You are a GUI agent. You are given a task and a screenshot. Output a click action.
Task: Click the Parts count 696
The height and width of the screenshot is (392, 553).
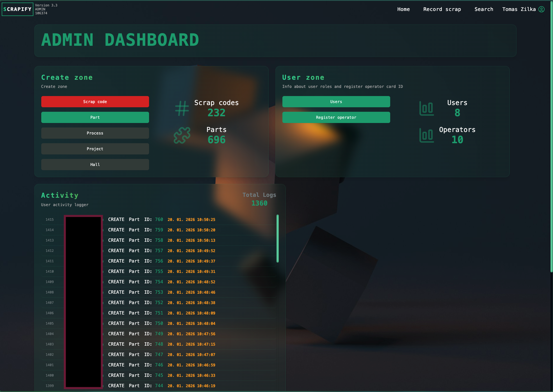point(216,140)
